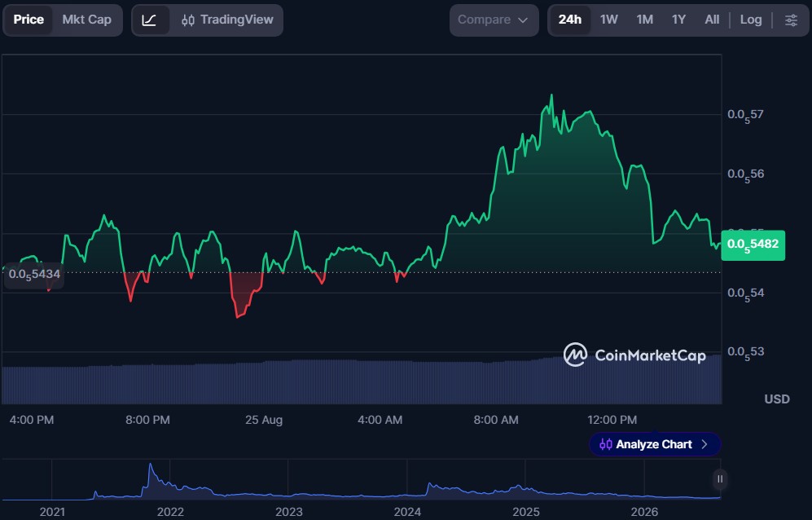The image size is (812, 520).
Task: Select the All time range
Action: [712, 20]
